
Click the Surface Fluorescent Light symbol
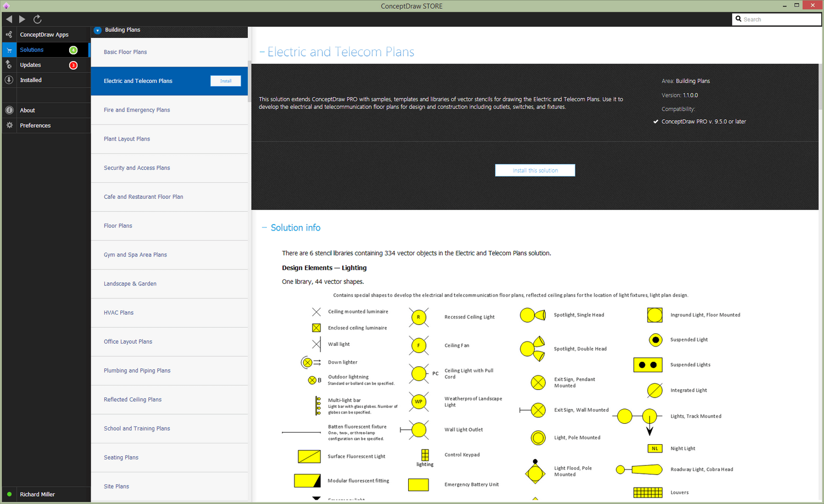(x=309, y=456)
